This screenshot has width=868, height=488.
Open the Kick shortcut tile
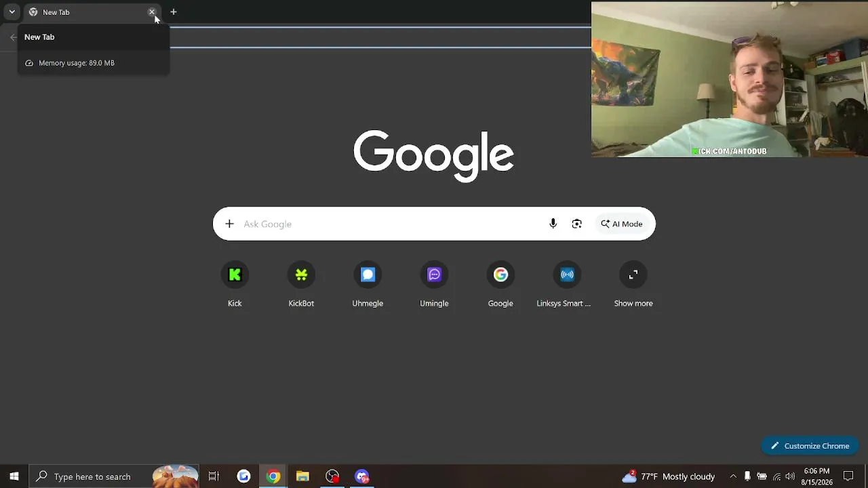pos(235,285)
